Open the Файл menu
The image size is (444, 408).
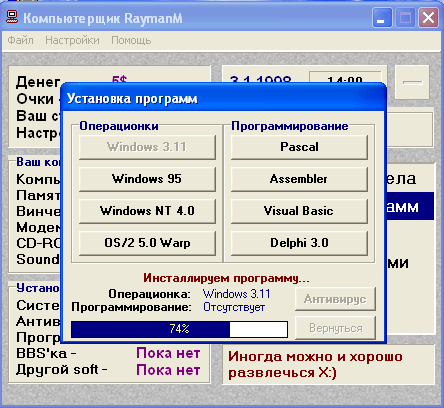(20, 40)
